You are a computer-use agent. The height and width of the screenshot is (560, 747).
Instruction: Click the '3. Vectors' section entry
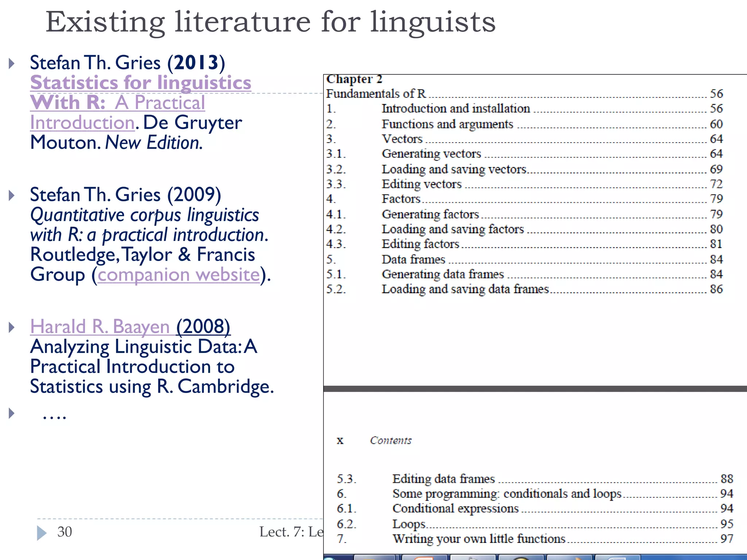524,139
